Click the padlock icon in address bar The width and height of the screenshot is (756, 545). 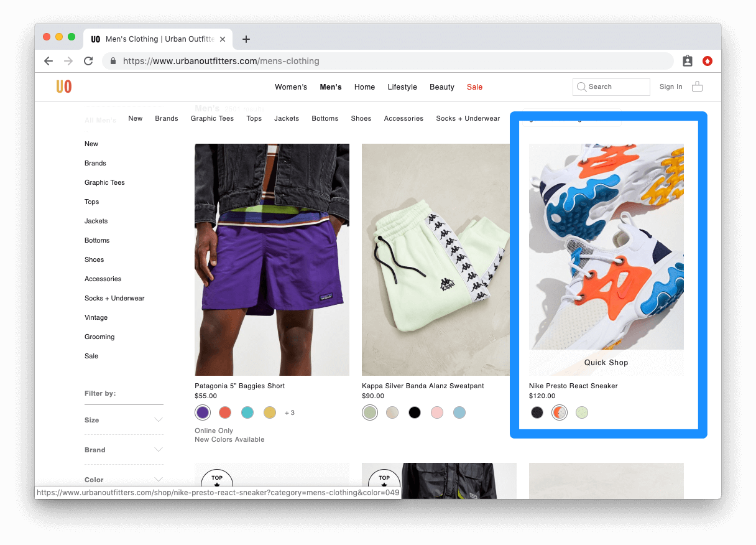click(113, 61)
